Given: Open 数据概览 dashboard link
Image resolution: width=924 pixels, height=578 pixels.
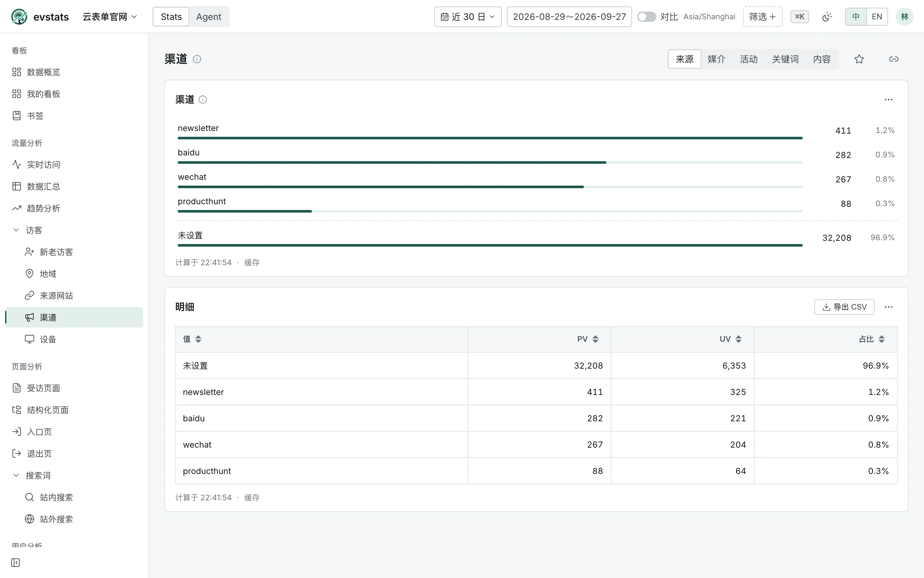Looking at the screenshot, I should pos(74,72).
